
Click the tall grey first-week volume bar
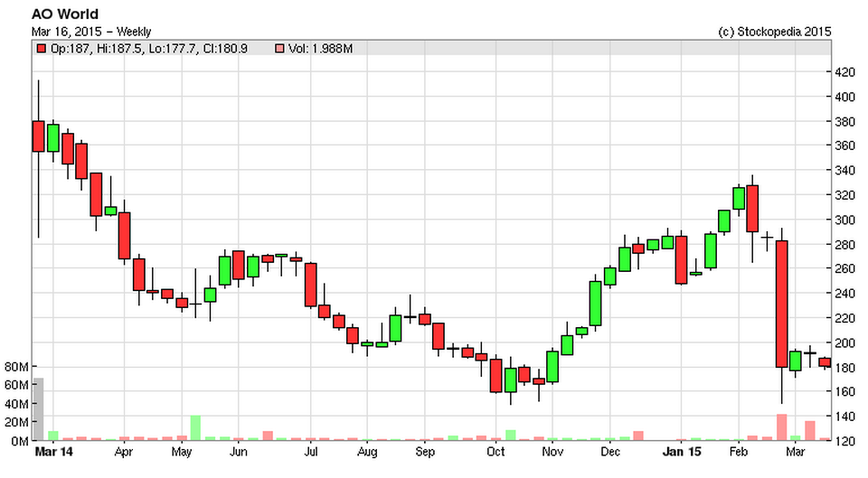[x=38, y=409]
